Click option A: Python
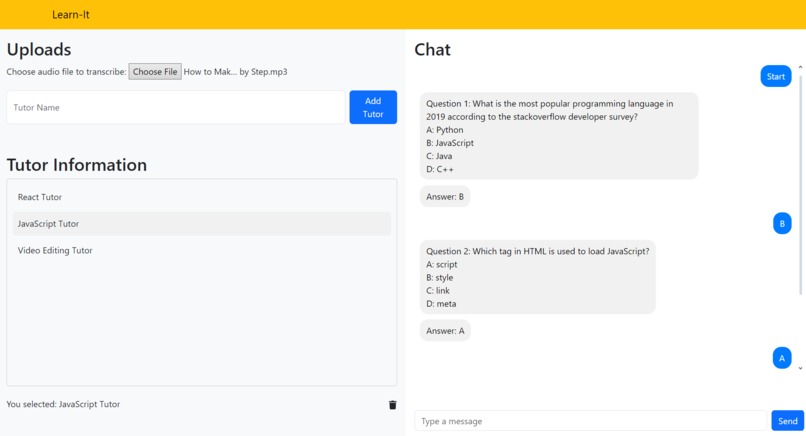Viewport: 806px width, 436px height. click(x=445, y=130)
